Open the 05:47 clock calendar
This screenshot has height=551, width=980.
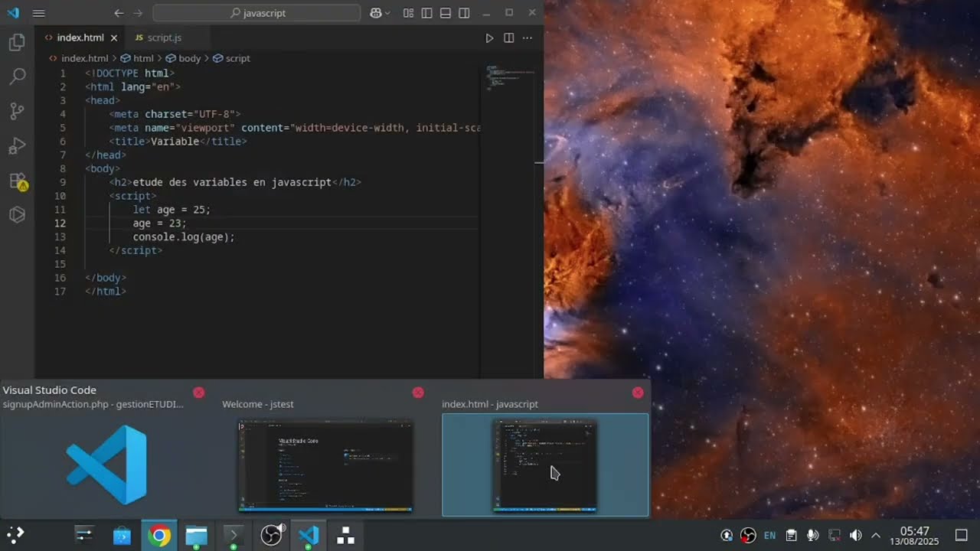pos(915,536)
